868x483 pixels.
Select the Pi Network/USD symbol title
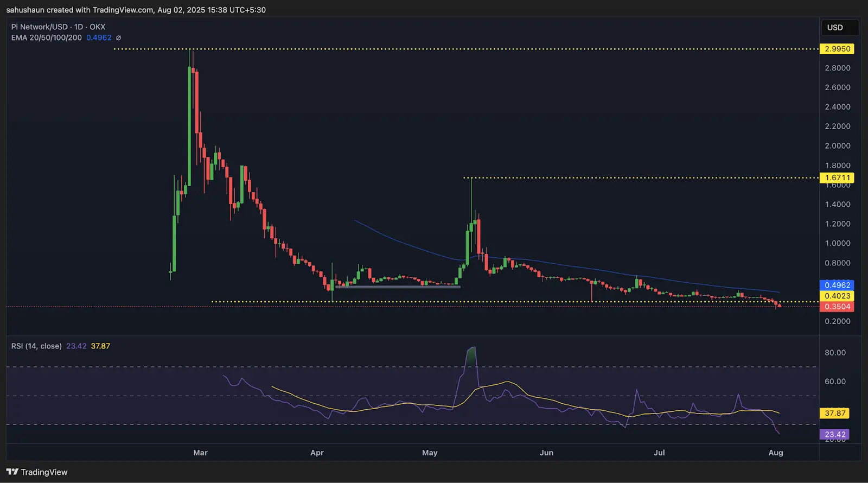[40, 27]
